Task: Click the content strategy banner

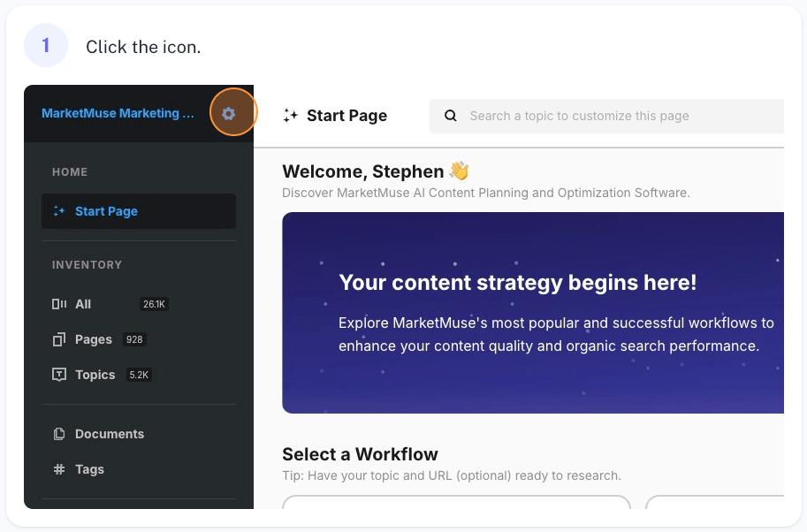Action: (533, 312)
